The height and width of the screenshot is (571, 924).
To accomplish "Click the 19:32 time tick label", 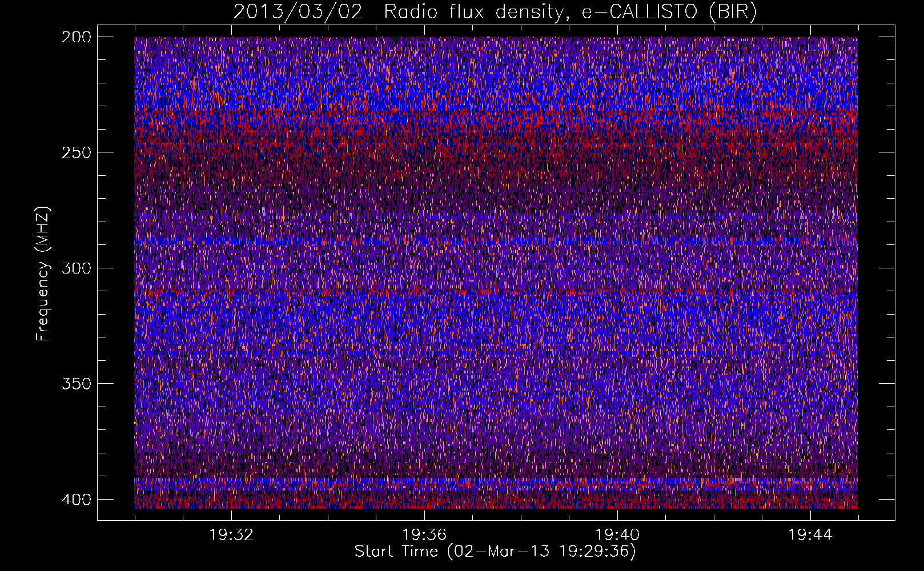I will 231,535.
